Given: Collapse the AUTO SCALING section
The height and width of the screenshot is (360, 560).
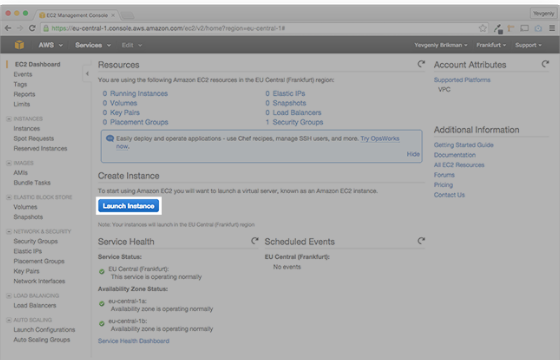Looking at the screenshot, I should (9, 320).
